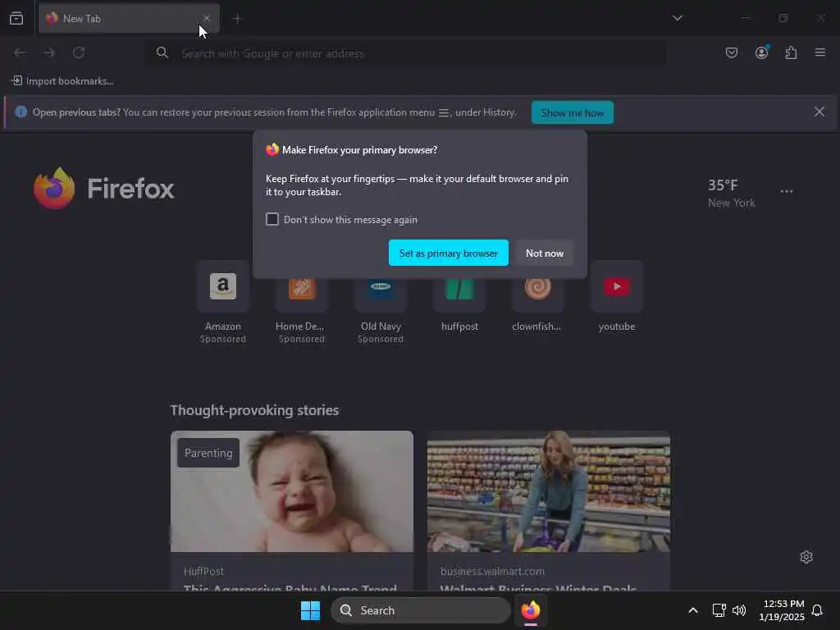The width and height of the screenshot is (840, 630).
Task: Go back using the back arrow
Action: 20,52
